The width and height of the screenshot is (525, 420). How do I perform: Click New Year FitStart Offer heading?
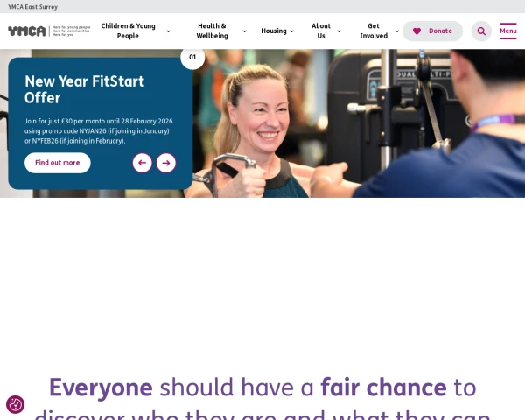coord(84,89)
